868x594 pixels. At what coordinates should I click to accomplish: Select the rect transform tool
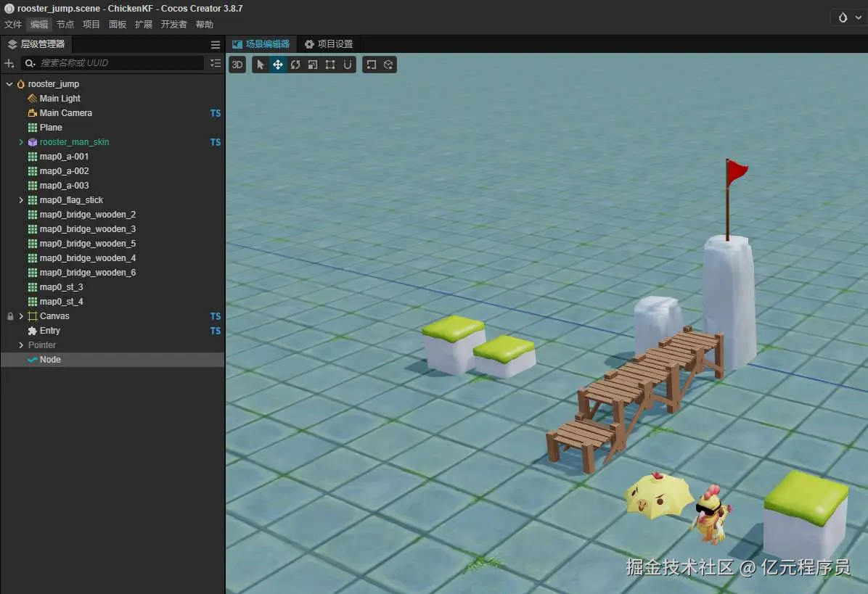point(330,65)
